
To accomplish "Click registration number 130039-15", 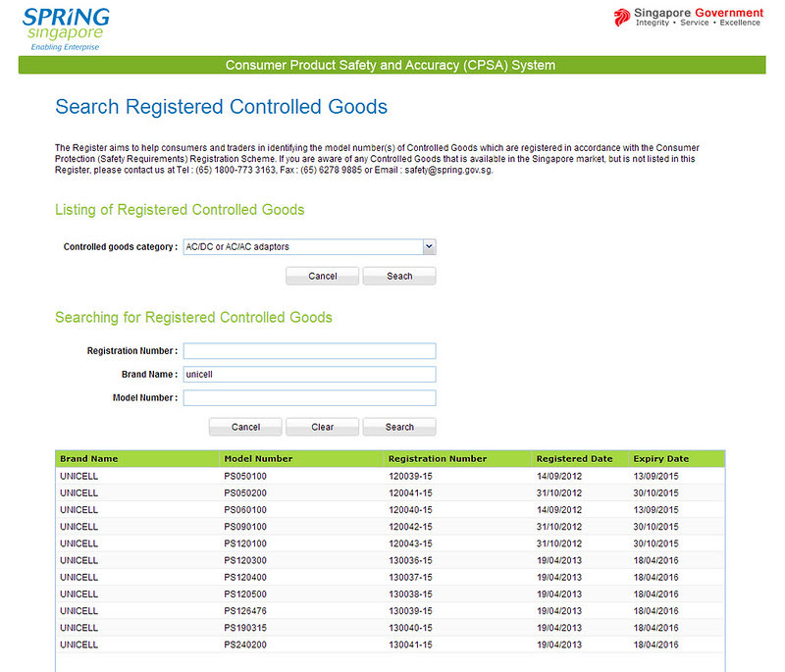I will [x=410, y=611].
